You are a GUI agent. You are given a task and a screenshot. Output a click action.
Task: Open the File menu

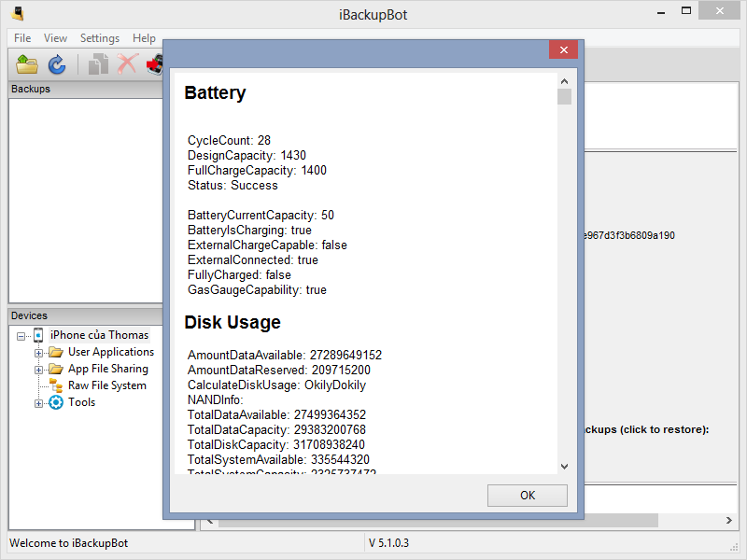22,38
